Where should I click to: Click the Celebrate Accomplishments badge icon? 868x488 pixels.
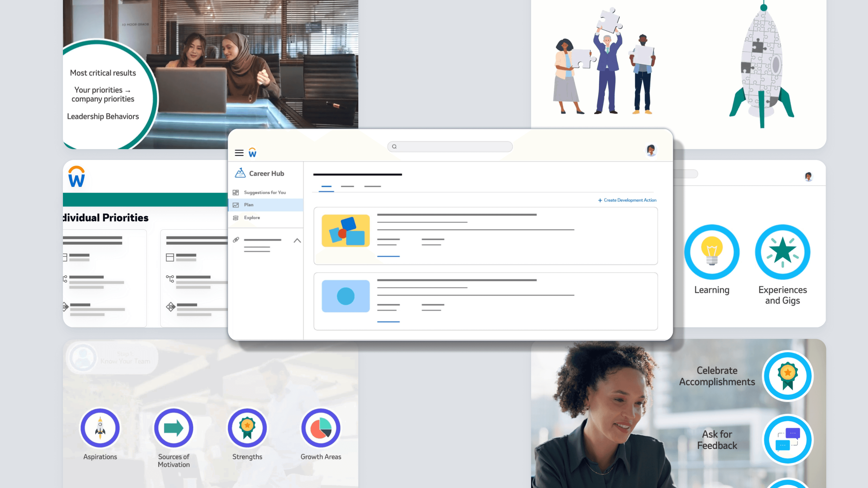[787, 375]
